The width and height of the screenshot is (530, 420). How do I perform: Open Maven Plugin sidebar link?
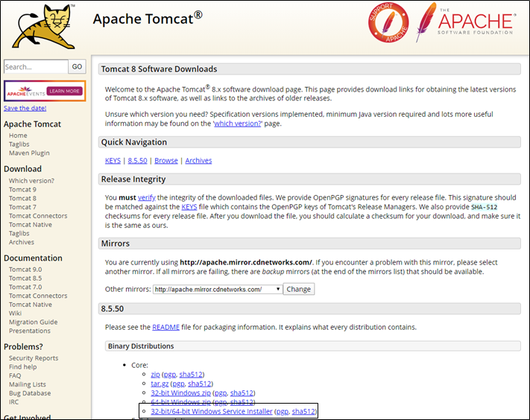point(29,153)
